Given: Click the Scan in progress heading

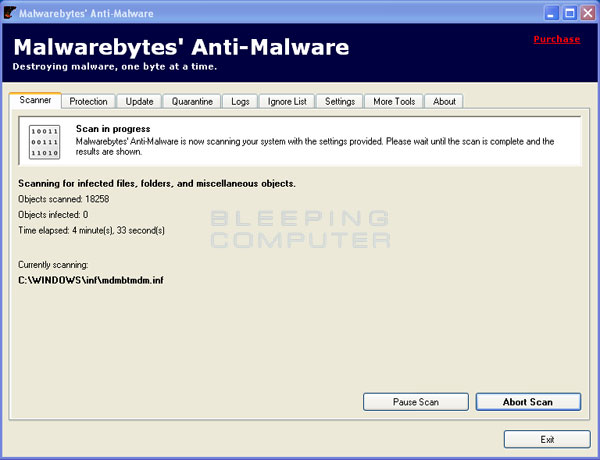Looking at the screenshot, I should pos(113,129).
